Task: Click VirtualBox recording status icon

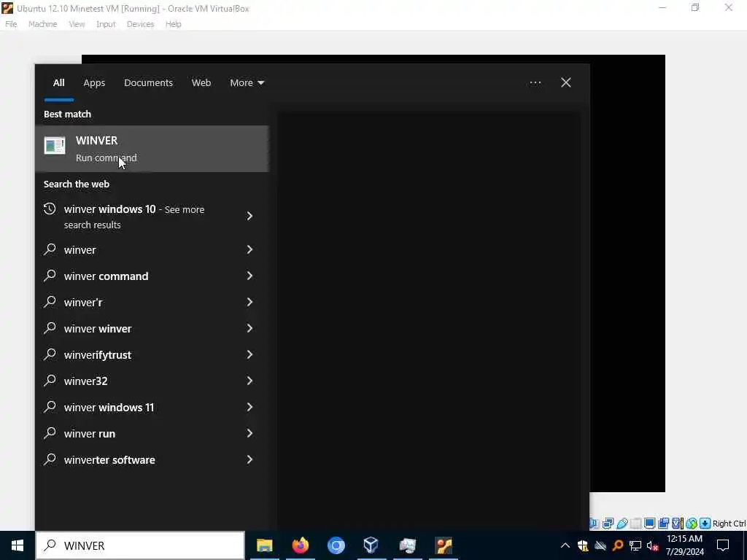Action: pyautogui.click(x=663, y=524)
